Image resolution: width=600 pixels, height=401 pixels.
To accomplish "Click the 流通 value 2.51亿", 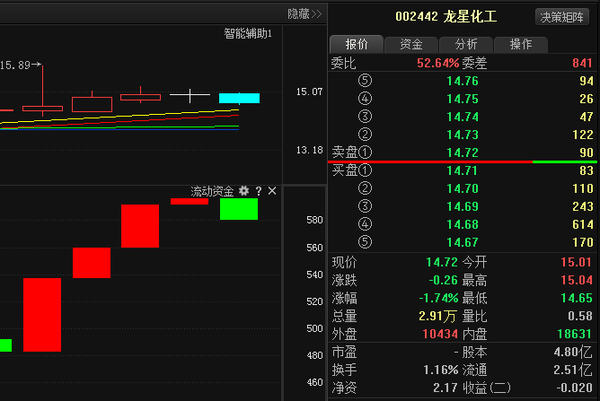I will [x=573, y=370].
